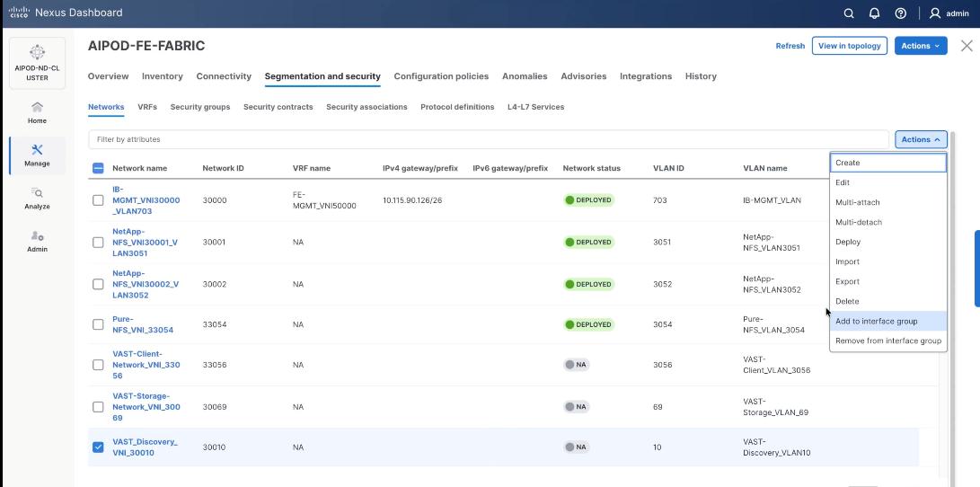Switch to the History tab

pyautogui.click(x=701, y=76)
